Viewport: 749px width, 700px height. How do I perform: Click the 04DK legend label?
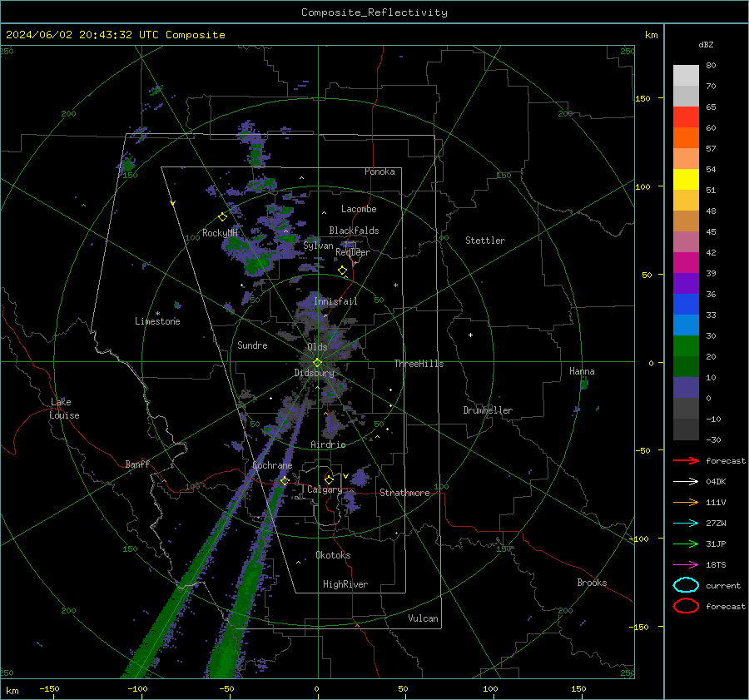pyautogui.click(x=716, y=482)
